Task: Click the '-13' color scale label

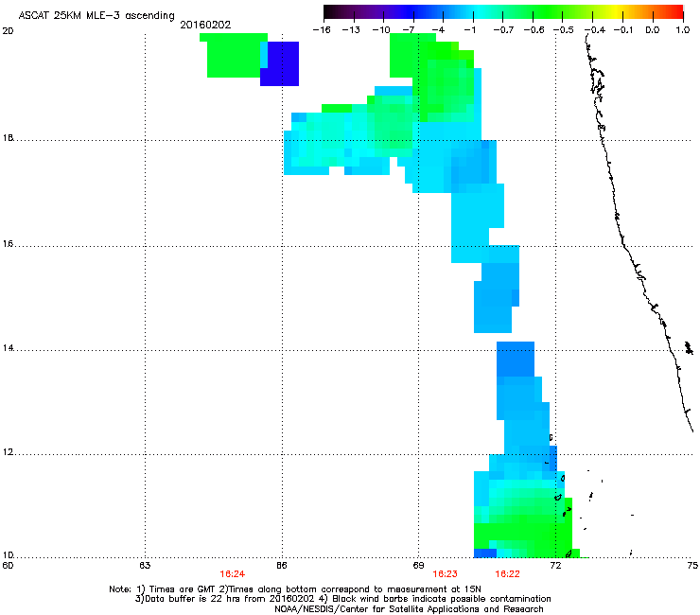Action: click(x=351, y=30)
